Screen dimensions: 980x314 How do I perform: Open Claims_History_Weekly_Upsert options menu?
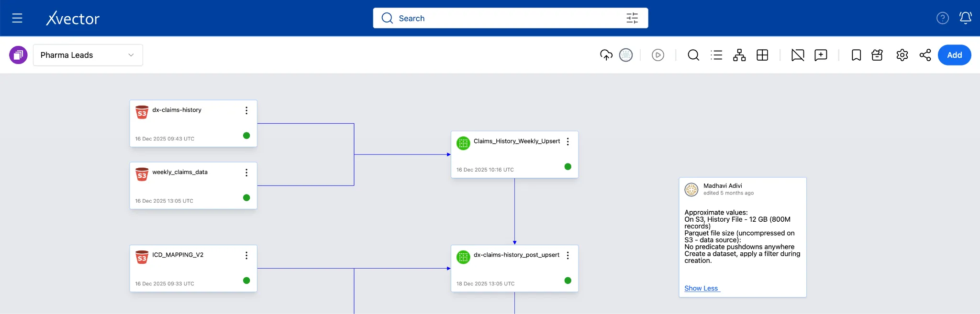(568, 141)
